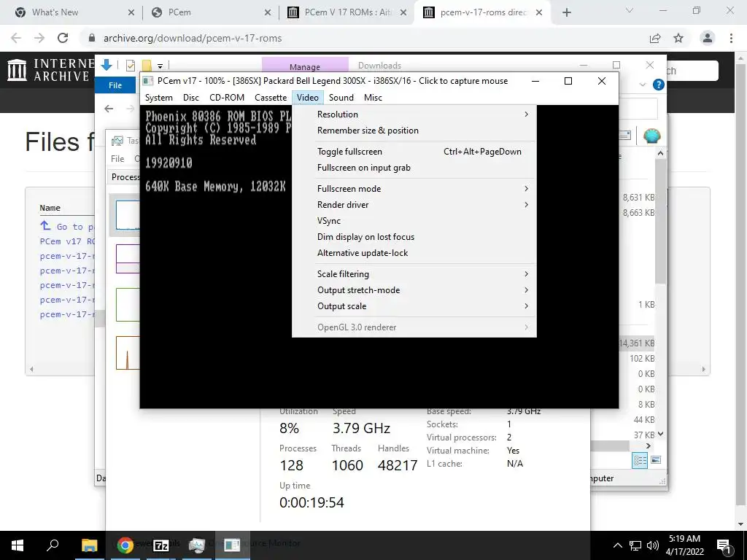Click the teal globe icon in Explorer

(x=651, y=136)
